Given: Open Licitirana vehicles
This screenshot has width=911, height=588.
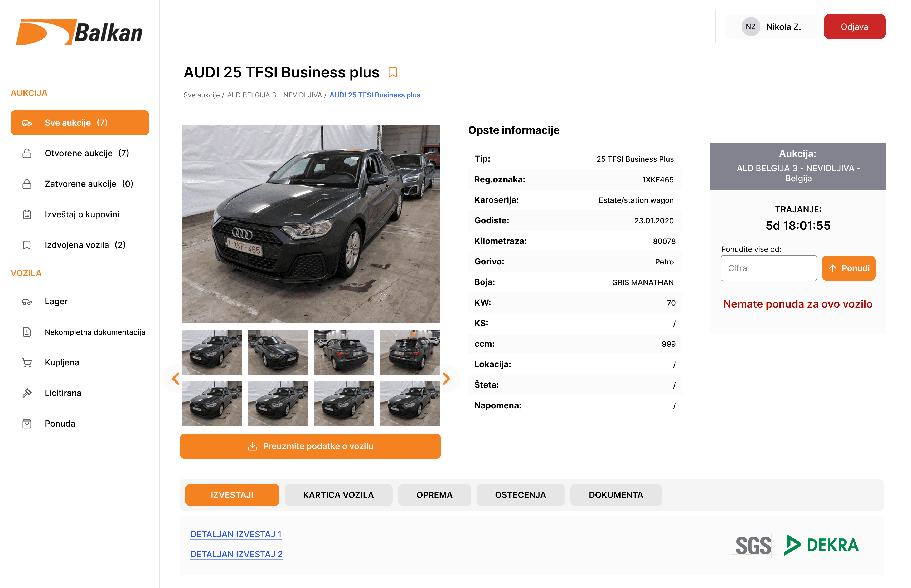Looking at the screenshot, I should coord(80,393).
